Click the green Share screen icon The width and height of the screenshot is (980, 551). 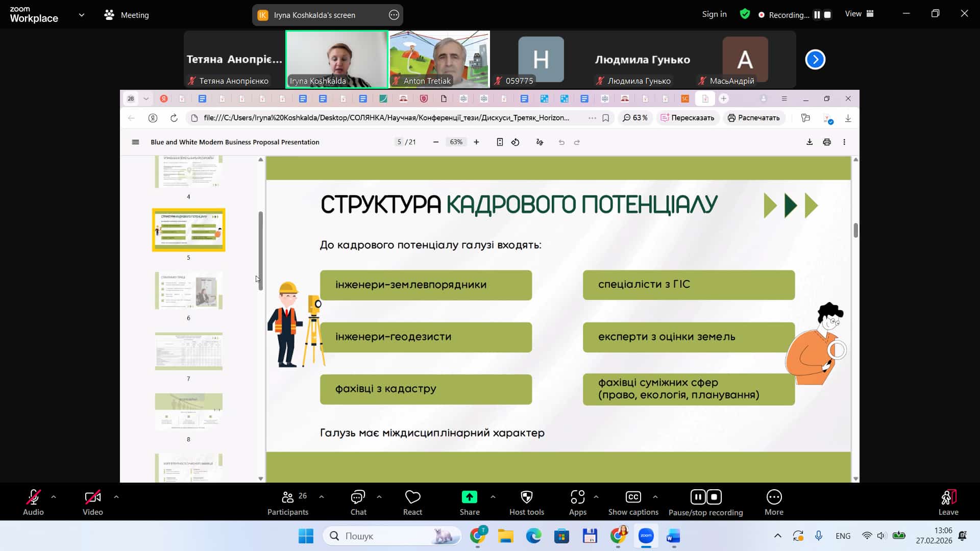tap(469, 497)
